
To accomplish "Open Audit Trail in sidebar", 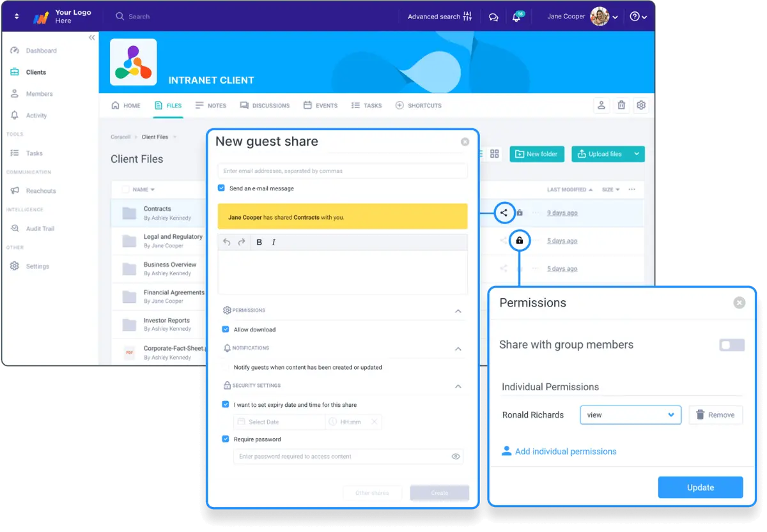I will 32,229.
